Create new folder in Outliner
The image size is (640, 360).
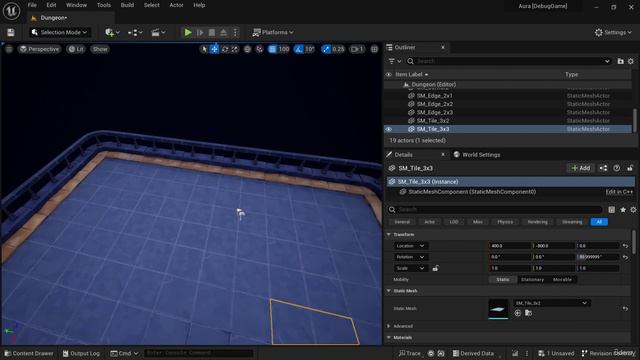pyautogui.click(x=620, y=61)
